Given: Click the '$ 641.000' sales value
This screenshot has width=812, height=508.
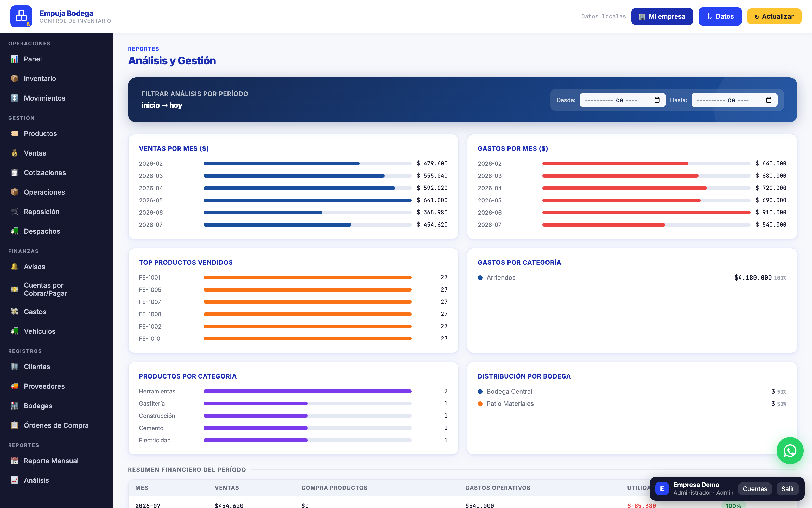Looking at the screenshot, I should pos(432,200).
